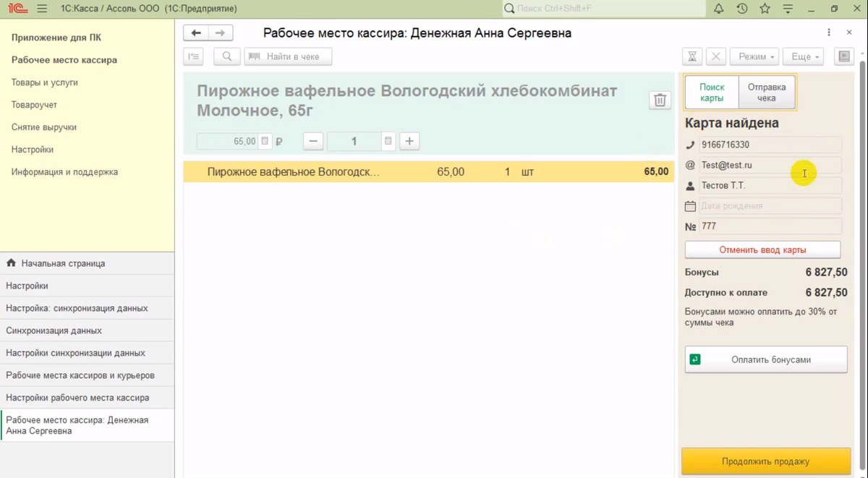868x478 pixels.
Task: Click the three-dot menu of the form
Action: [829, 33]
